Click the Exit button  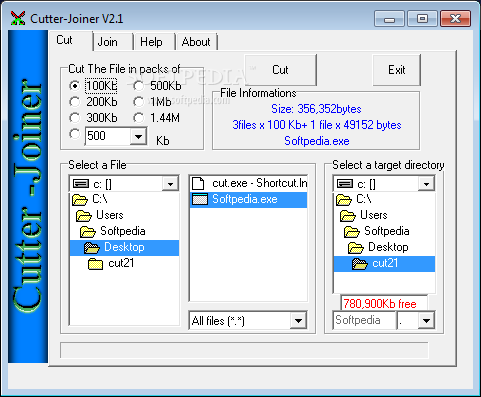point(396,70)
